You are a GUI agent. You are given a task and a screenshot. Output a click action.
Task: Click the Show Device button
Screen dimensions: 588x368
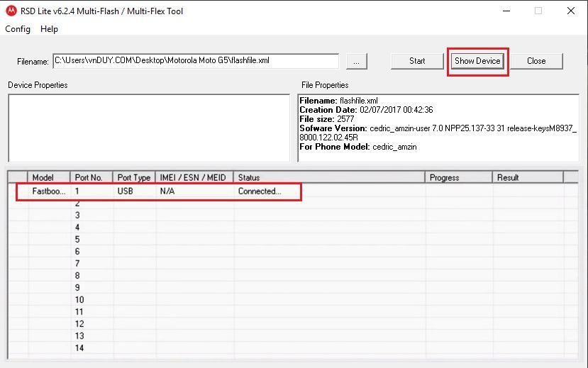tap(477, 61)
